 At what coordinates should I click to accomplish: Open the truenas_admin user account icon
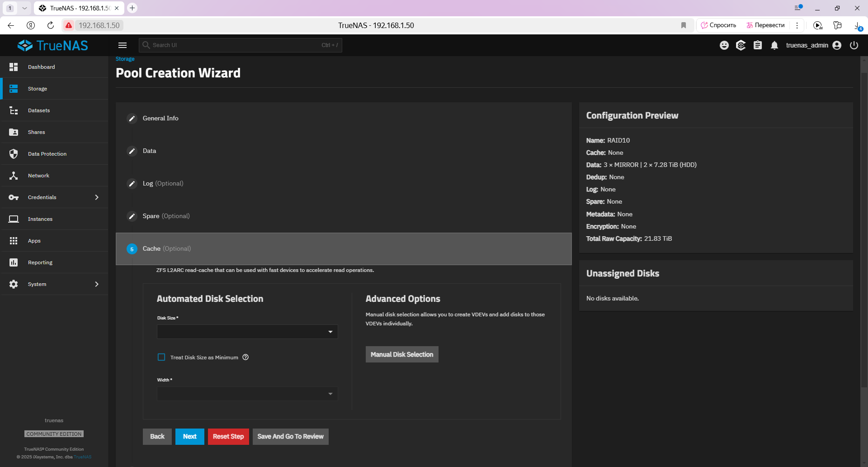click(837, 45)
